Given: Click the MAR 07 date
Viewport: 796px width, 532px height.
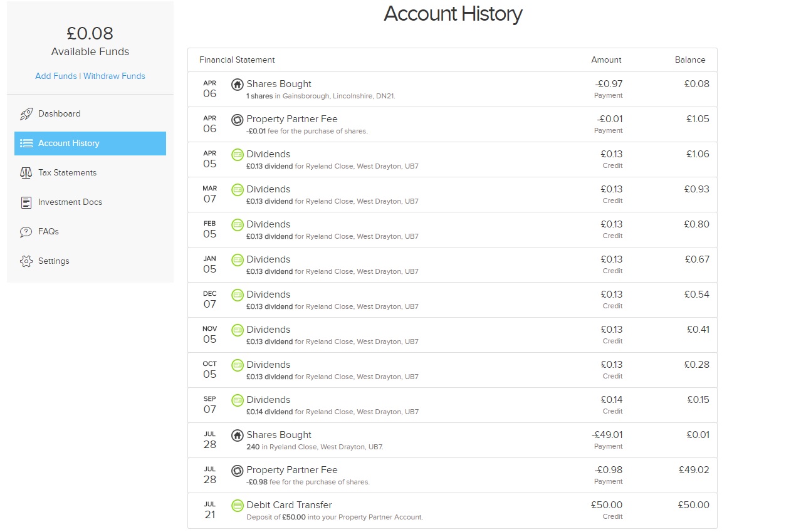Looking at the screenshot, I should point(209,194).
